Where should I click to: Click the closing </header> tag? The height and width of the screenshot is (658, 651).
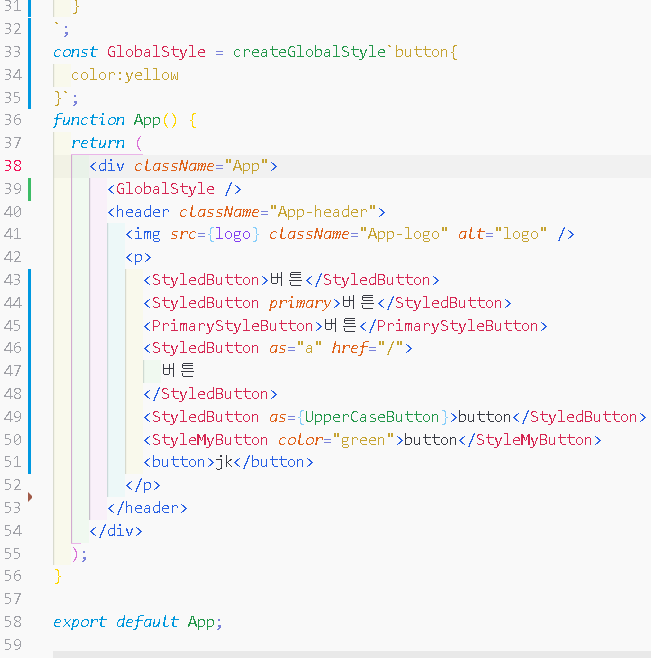(147, 508)
